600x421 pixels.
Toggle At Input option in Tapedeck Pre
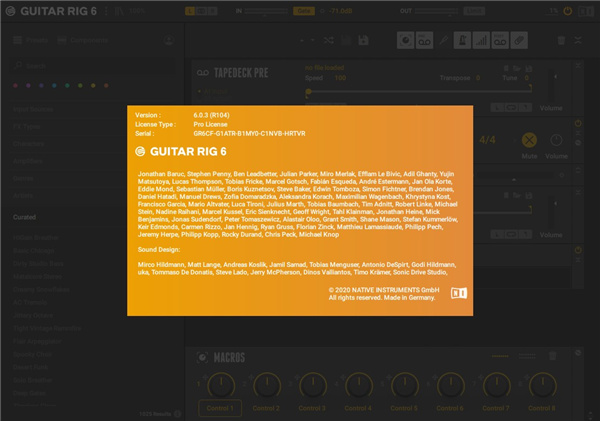point(213,91)
